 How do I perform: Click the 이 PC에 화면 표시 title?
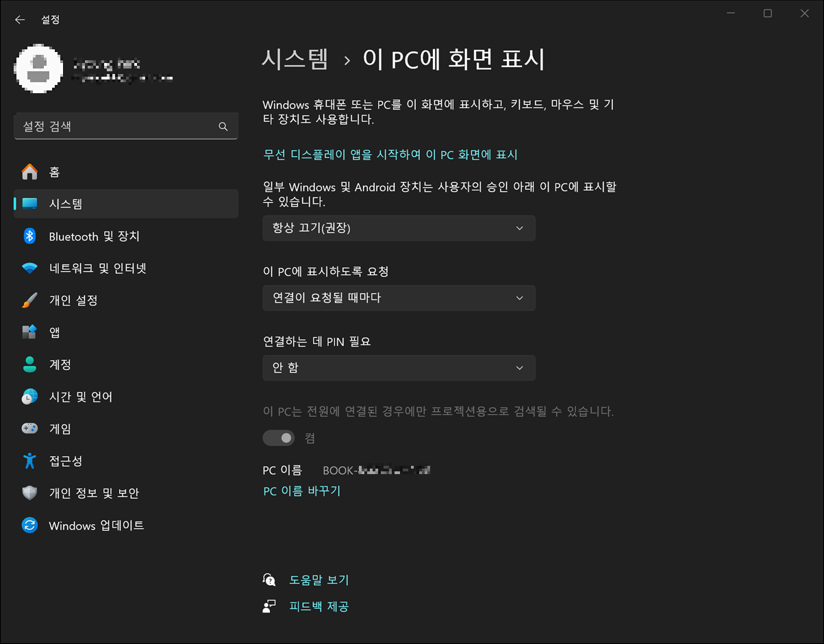coord(454,60)
